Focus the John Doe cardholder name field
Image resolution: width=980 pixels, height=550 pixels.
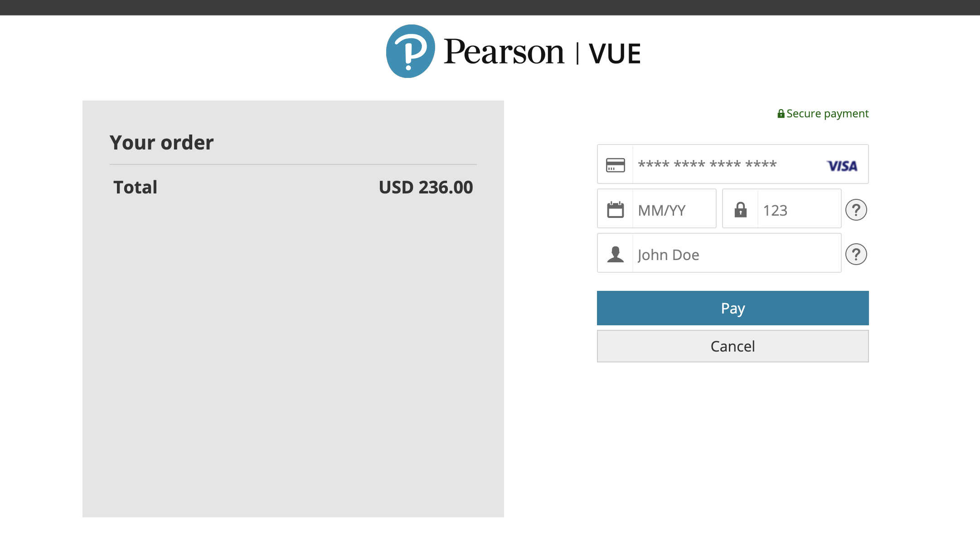click(x=719, y=253)
